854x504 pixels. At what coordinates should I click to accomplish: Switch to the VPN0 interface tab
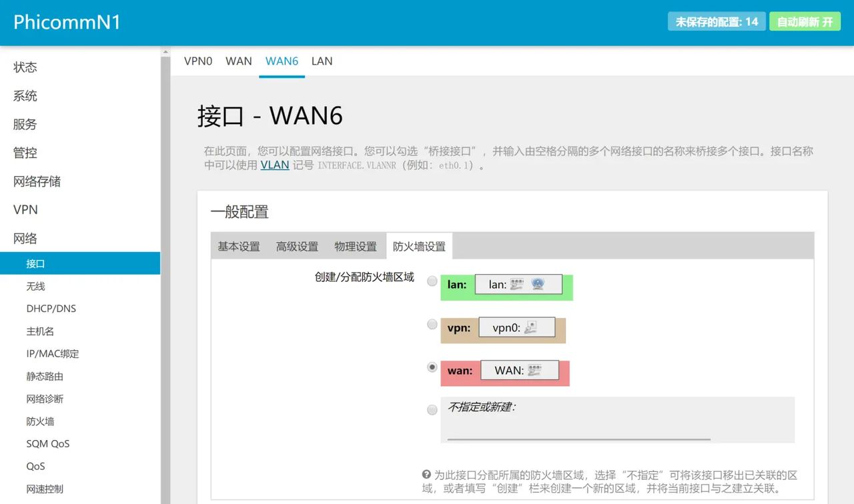pyautogui.click(x=198, y=61)
